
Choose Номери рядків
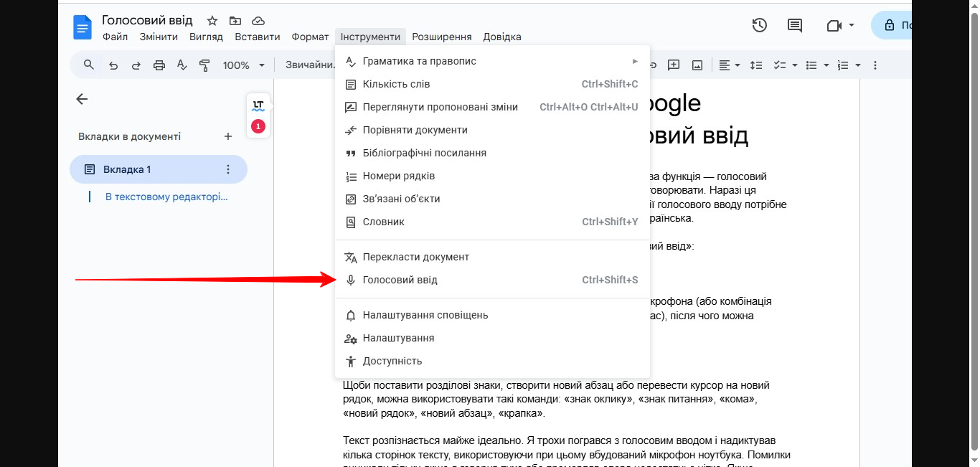point(492,176)
